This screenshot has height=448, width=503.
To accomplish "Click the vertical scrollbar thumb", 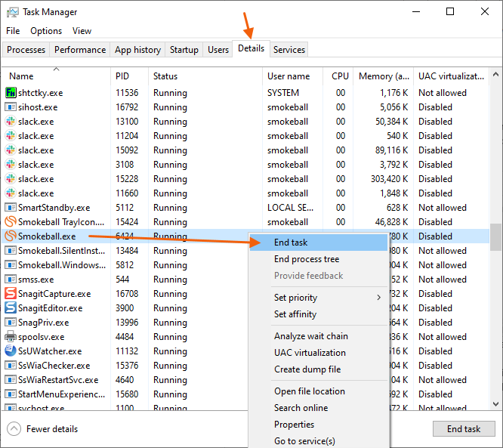I will click(x=495, y=236).
